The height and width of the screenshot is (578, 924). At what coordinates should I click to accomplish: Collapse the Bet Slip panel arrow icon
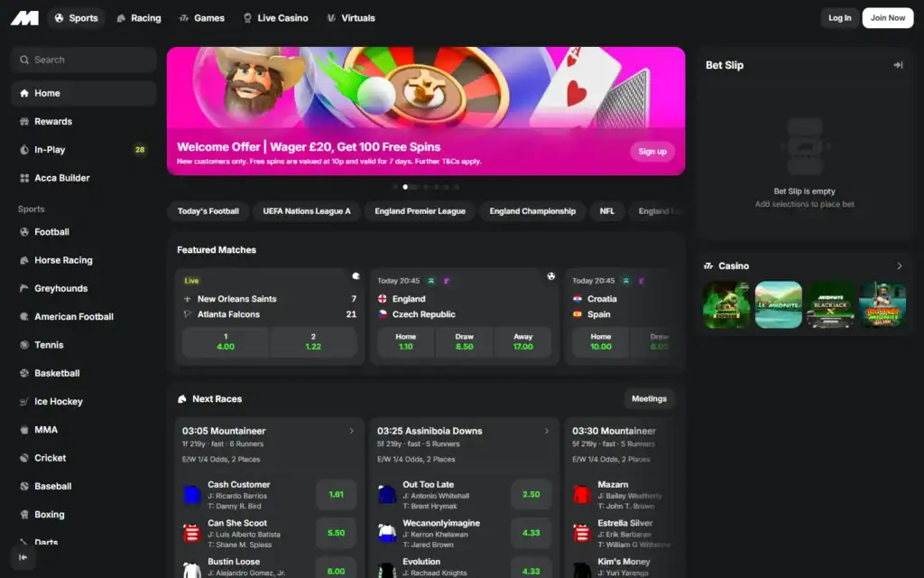(x=898, y=65)
